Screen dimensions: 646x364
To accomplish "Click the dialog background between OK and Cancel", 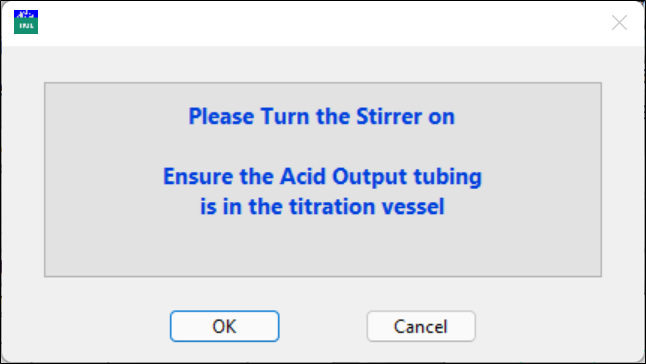I will tap(323, 326).
